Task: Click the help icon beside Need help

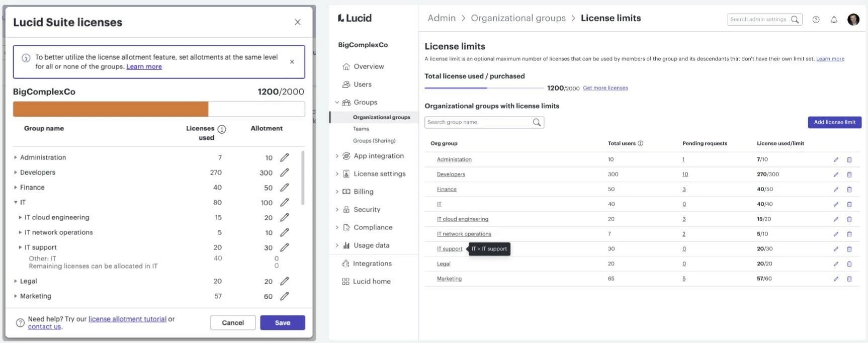Action: [x=20, y=323]
